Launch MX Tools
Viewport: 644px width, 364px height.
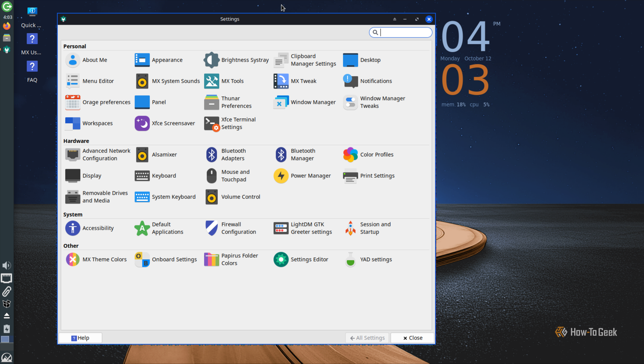pyautogui.click(x=224, y=81)
